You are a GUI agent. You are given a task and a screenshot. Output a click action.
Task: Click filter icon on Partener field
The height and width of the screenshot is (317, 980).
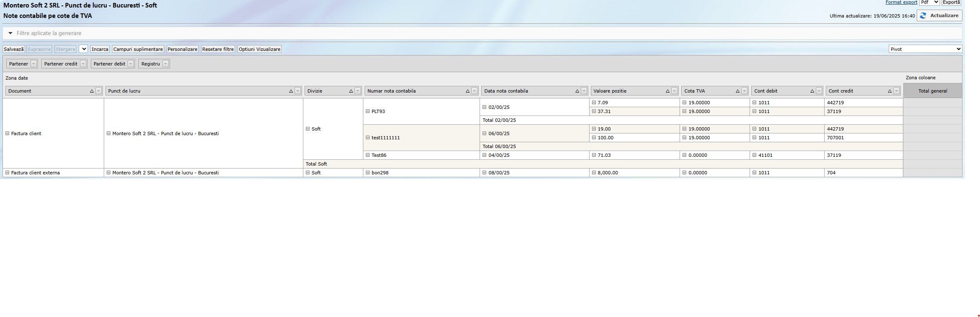click(34, 64)
